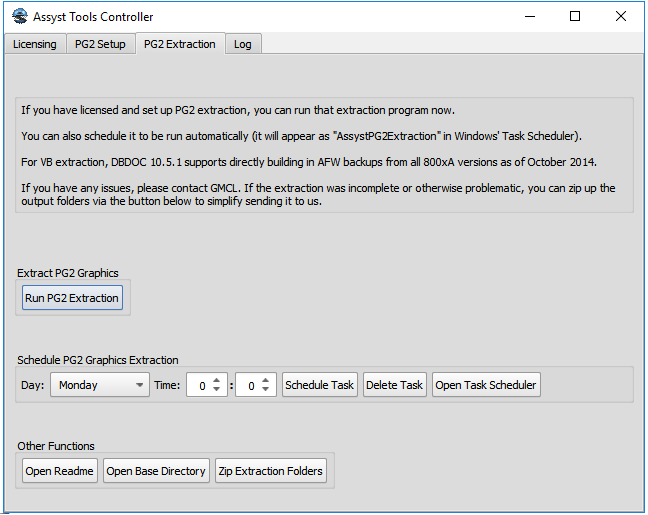This screenshot has height=515, width=648.
Task: Expand the Day dropdown showing Monday
Action: 99,385
